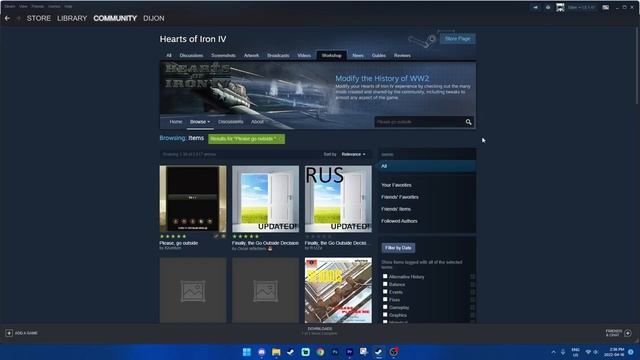This screenshot has height=360, width=640.
Task: Open Friends' Items link
Action: coord(396,209)
